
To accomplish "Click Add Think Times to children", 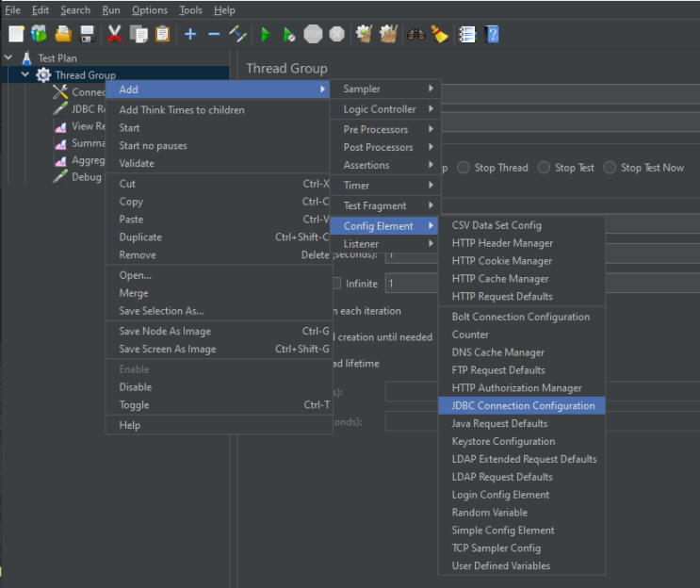I will click(182, 110).
